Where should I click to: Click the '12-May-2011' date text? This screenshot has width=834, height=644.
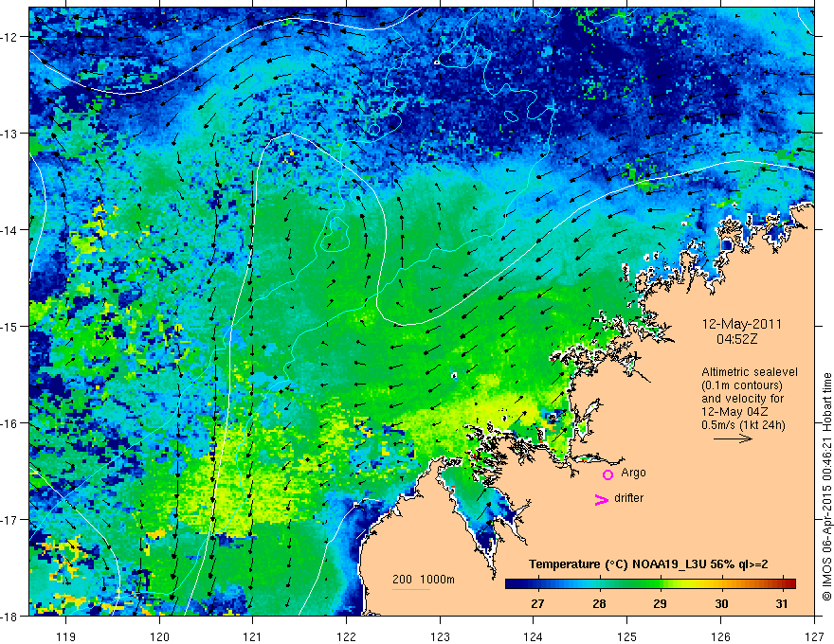point(741,324)
